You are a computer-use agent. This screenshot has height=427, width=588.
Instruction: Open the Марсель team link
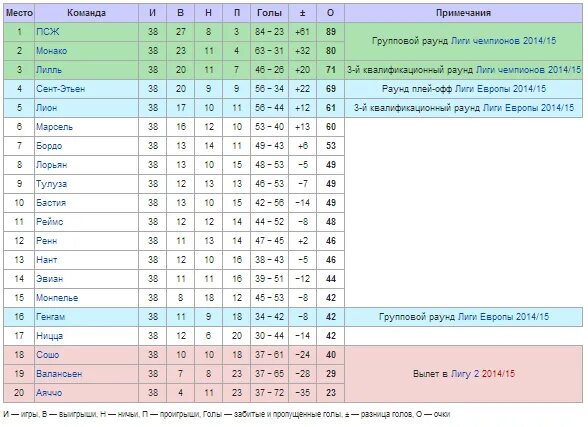tap(54, 127)
